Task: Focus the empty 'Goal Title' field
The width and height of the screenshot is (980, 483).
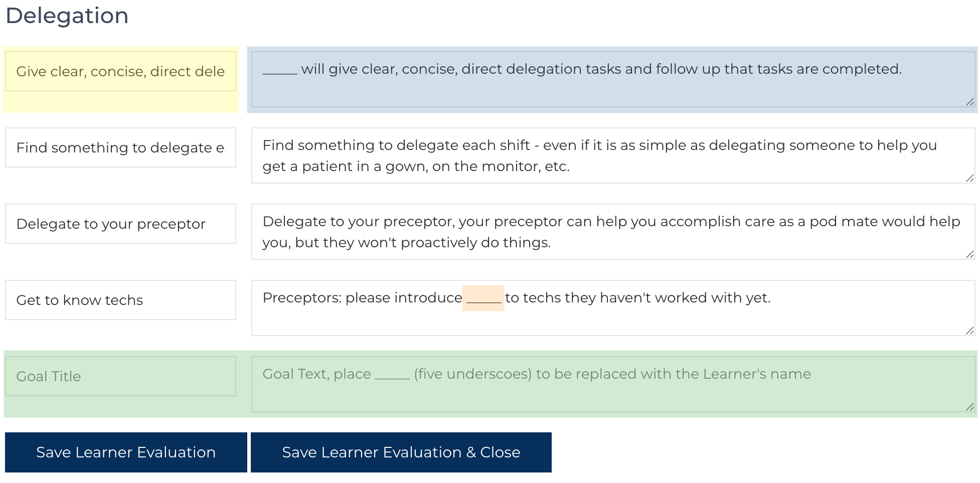Action: [120, 376]
